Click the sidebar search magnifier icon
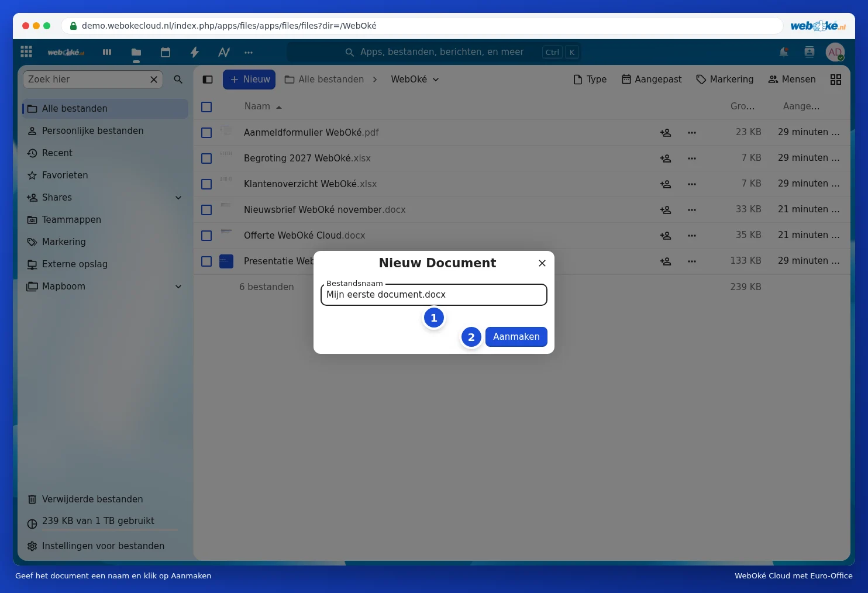868x593 pixels. tap(178, 80)
